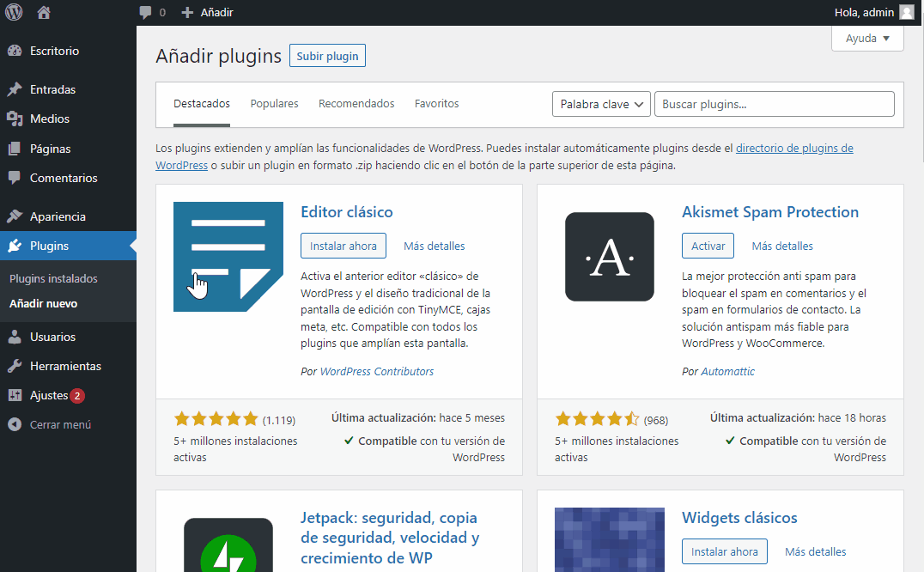Click the Akismet plugin logo
This screenshot has height=572, width=924.
point(610,257)
